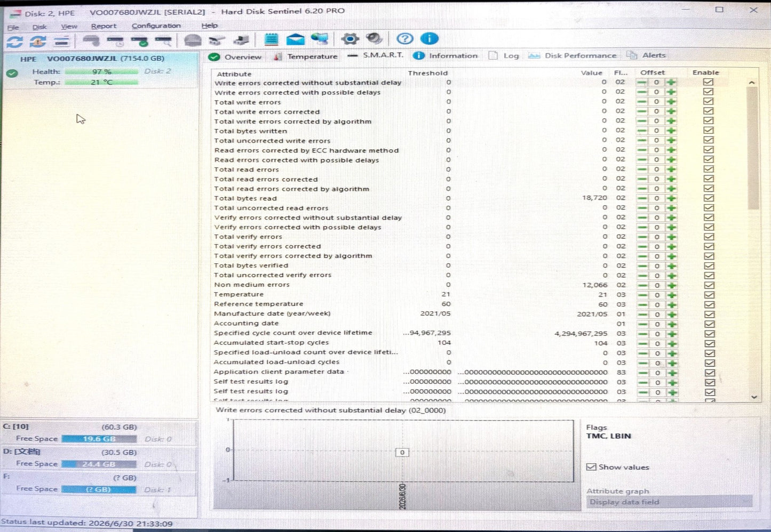
Task: Toggle Enable checkbox for Total verify errors
Action: tap(709, 237)
